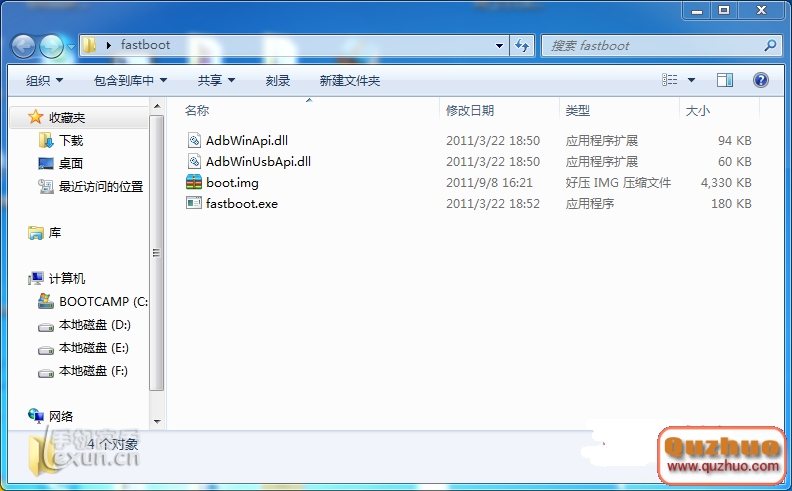Open 网络 in the navigation pane

61,417
